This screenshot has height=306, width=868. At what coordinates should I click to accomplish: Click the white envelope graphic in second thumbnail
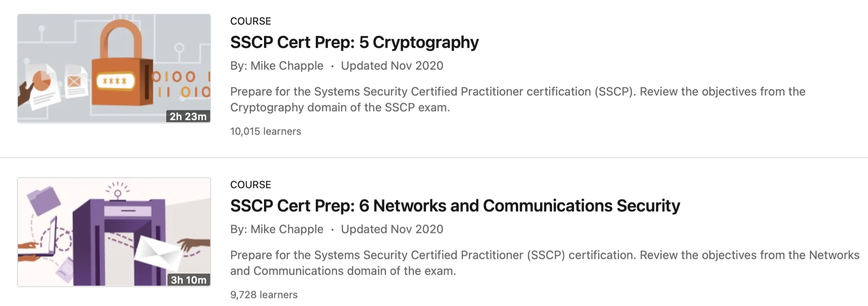tap(158, 251)
